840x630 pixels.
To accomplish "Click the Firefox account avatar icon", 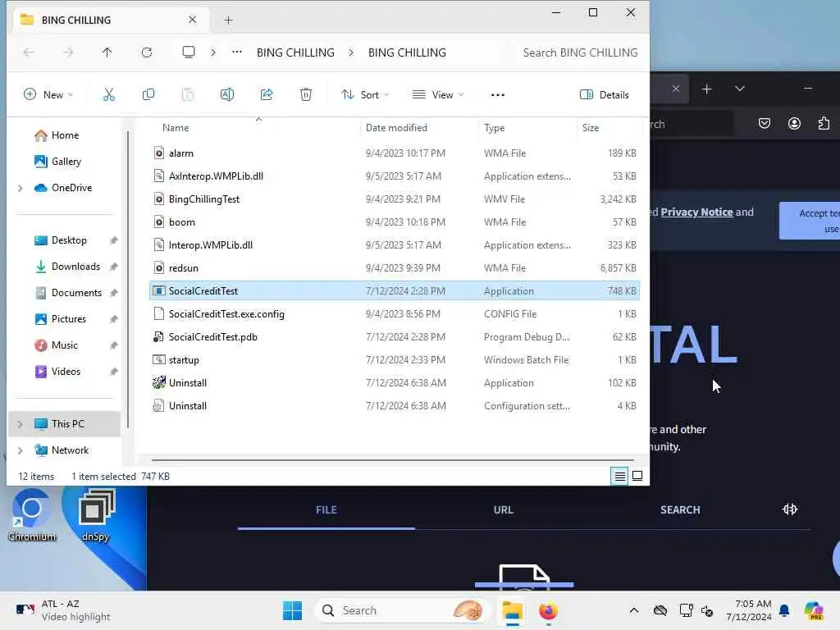I will [x=794, y=124].
